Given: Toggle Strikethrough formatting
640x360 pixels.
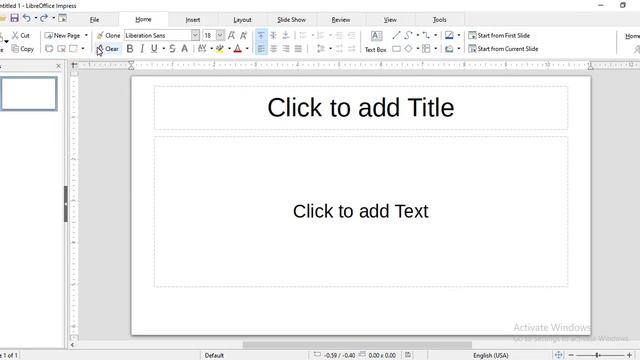Looking at the screenshot, I should [172, 49].
